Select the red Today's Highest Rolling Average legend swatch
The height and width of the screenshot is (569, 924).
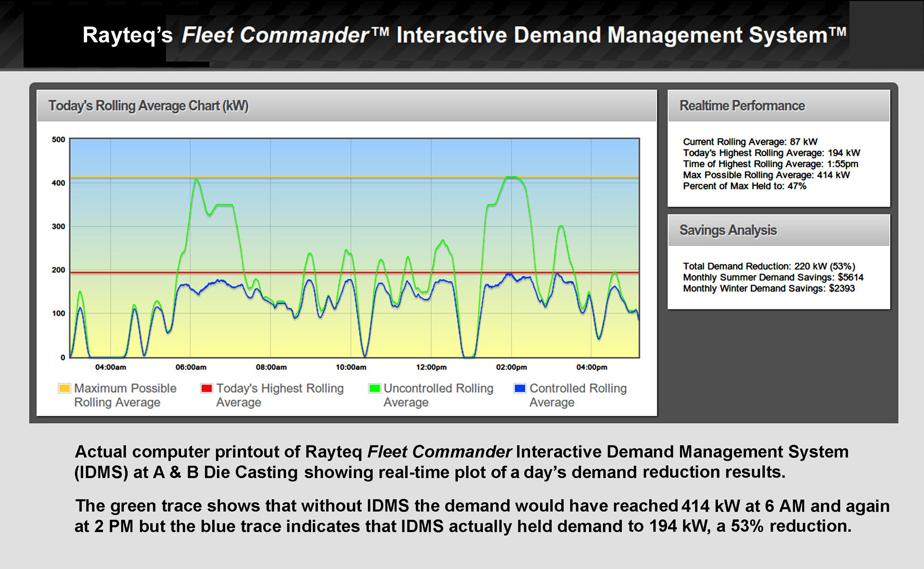(207, 389)
